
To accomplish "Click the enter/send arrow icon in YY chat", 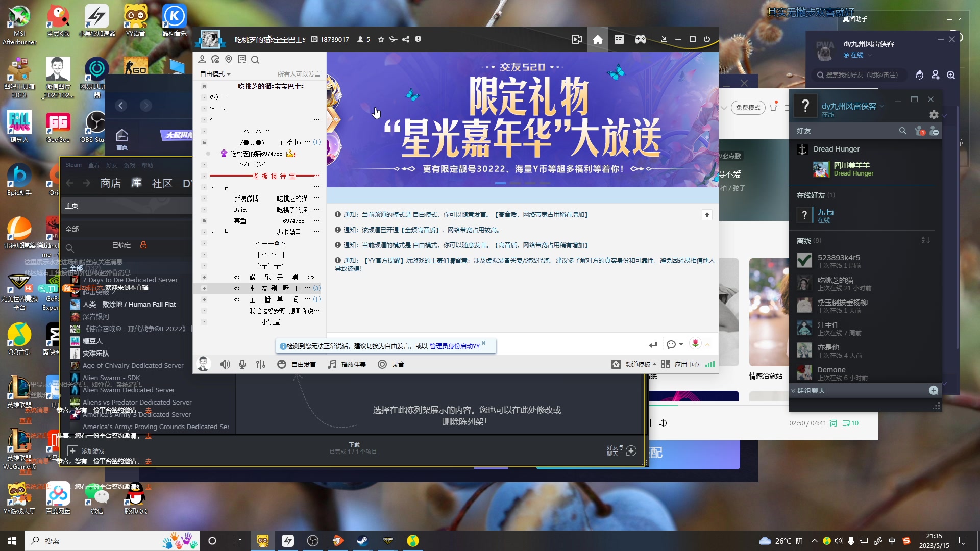I will click(x=653, y=345).
